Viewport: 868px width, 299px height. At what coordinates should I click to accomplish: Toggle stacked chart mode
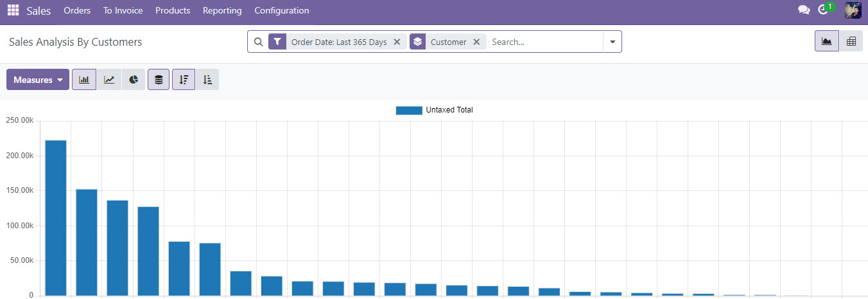click(x=159, y=80)
